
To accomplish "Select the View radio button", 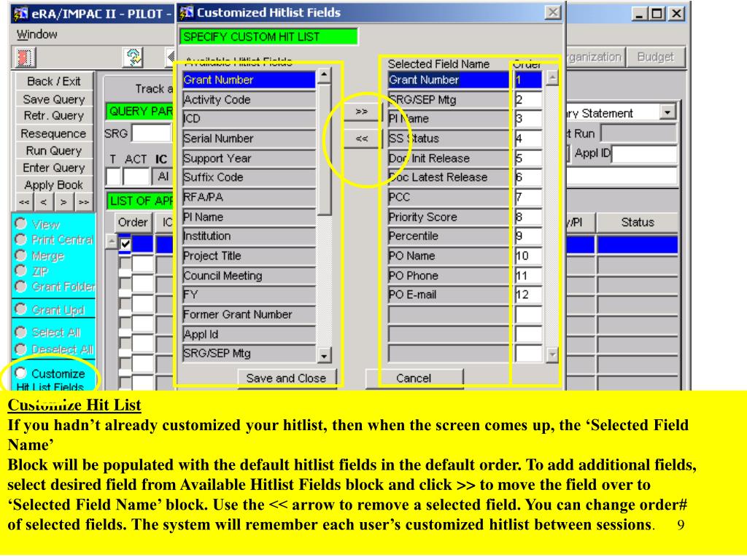I will tap(21, 223).
